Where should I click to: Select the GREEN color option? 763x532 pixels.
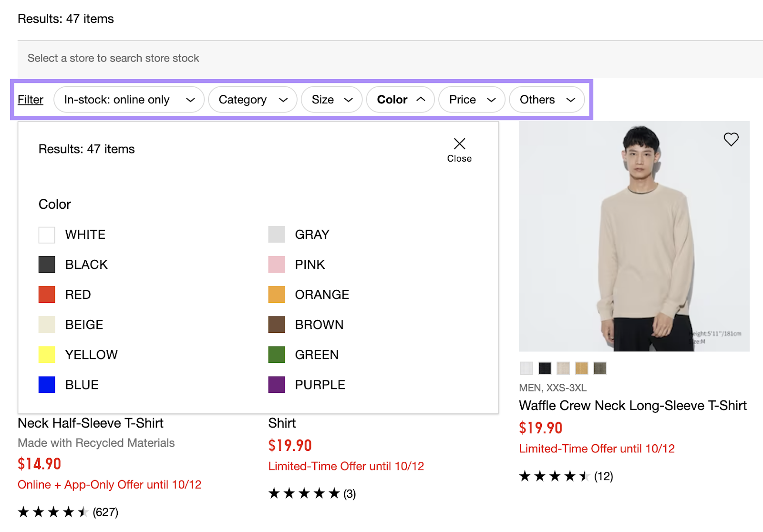point(276,354)
